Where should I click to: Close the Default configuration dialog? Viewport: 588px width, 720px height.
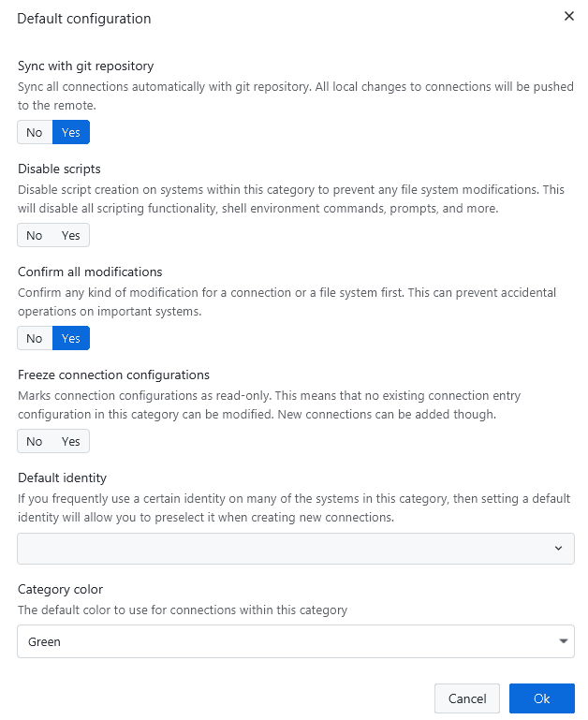(568, 17)
